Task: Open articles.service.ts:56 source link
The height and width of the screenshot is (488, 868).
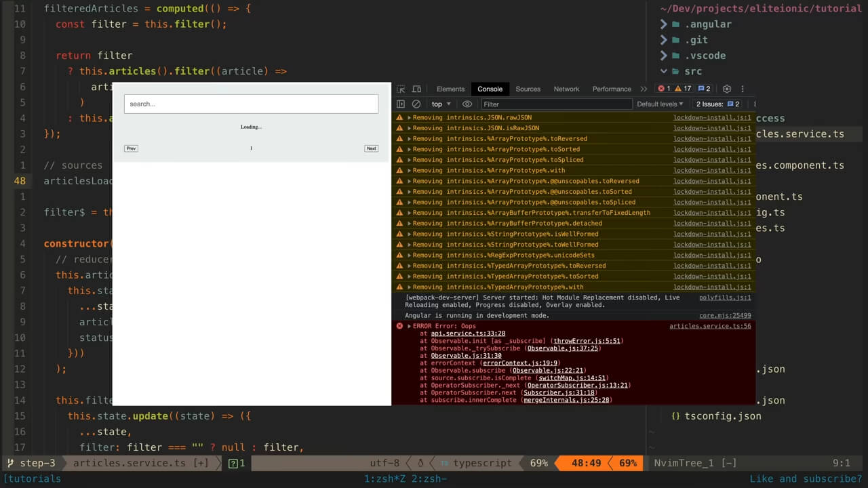Action: pyautogui.click(x=710, y=326)
